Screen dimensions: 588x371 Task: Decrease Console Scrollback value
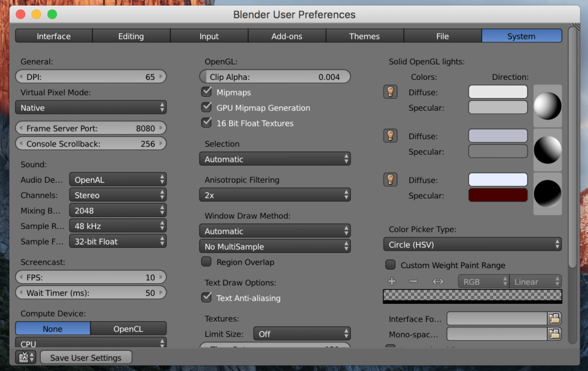tap(21, 144)
